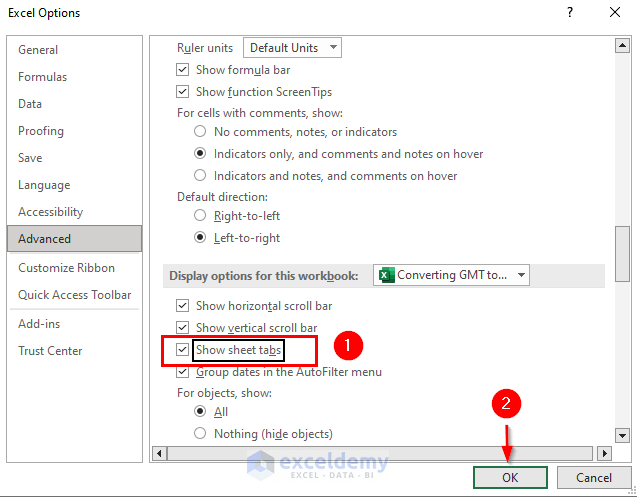Viewport: 637px width, 497px height.
Task: Choose Right-to-left default direction
Action: point(200,215)
